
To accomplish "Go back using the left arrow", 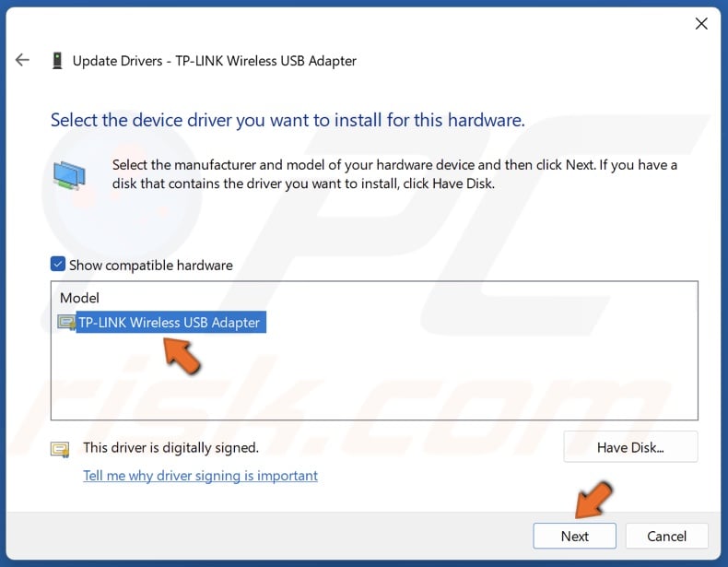I will (22, 60).
